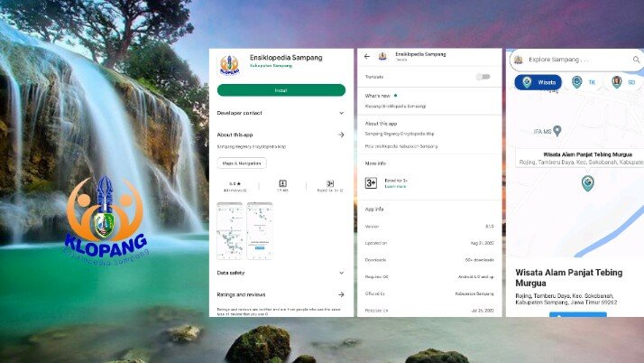Select the Maps & Navigation tag

pos(242,163)
